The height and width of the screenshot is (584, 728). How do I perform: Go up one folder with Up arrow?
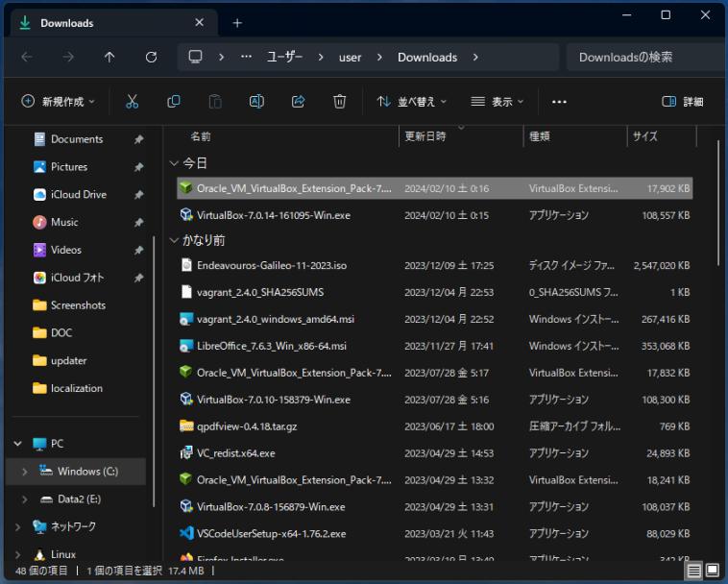tap(109, 57)
